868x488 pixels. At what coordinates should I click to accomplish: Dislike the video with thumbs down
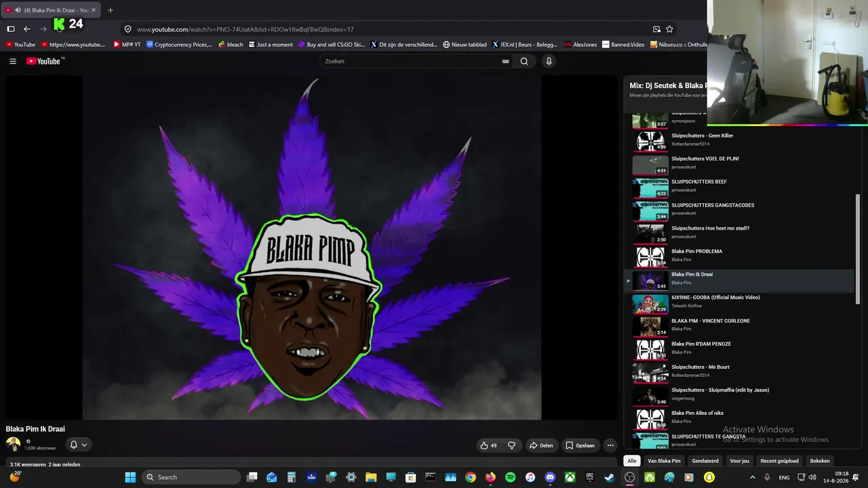tap(512, 445)
